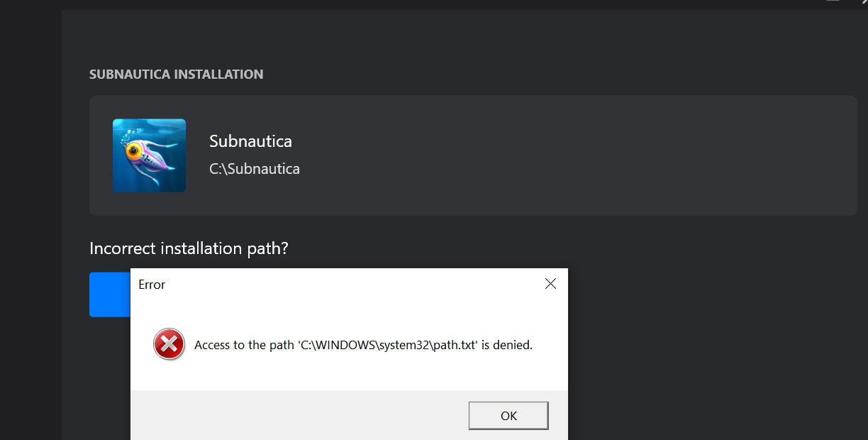868x440 pixels.
Task: Click the Subnautica fish artwork icon
Action: (149, 155)
